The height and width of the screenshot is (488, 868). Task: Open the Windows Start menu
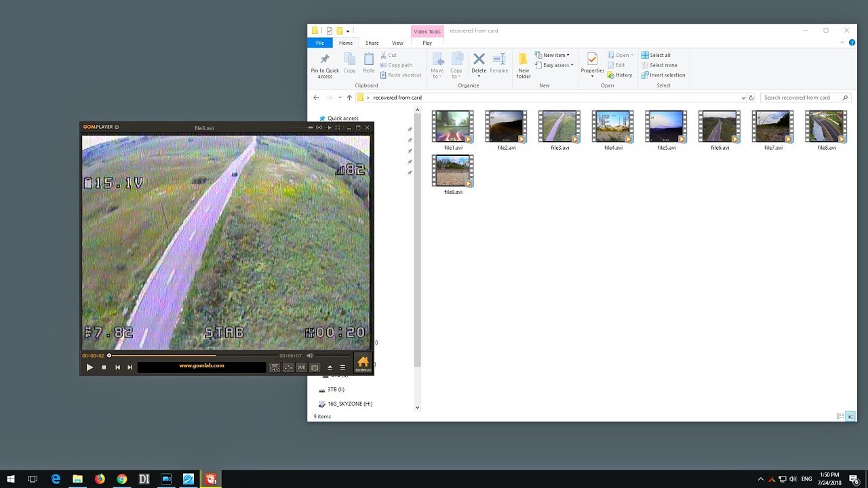coord(11,479)
